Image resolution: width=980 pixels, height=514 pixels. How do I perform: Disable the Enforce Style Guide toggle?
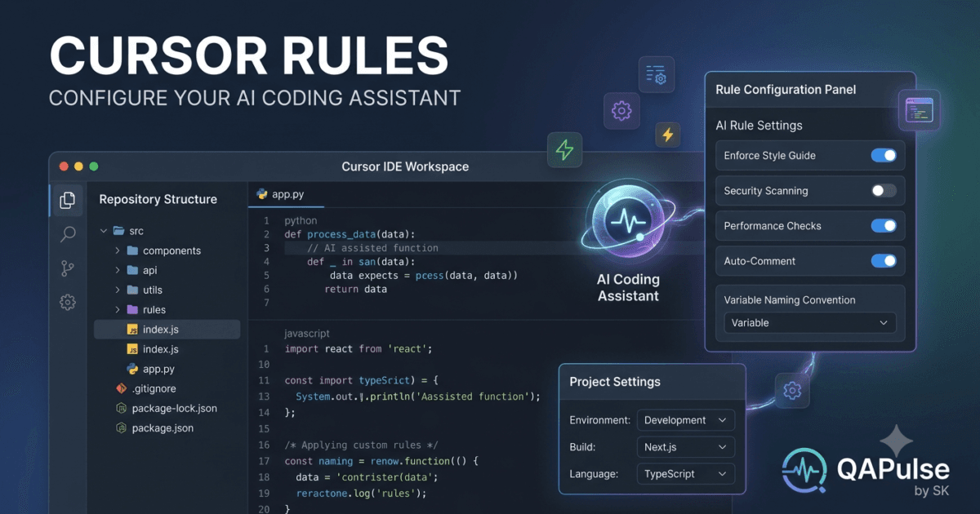[x=884, y=155]
